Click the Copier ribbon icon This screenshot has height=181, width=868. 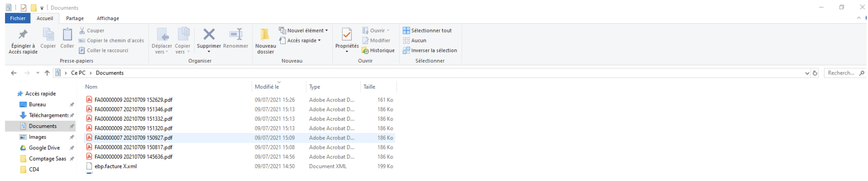tap(48, 34)
